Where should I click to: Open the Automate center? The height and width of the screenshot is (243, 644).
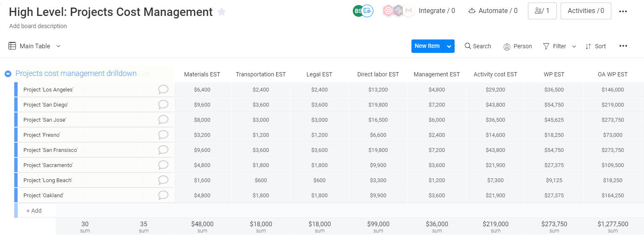493,10
